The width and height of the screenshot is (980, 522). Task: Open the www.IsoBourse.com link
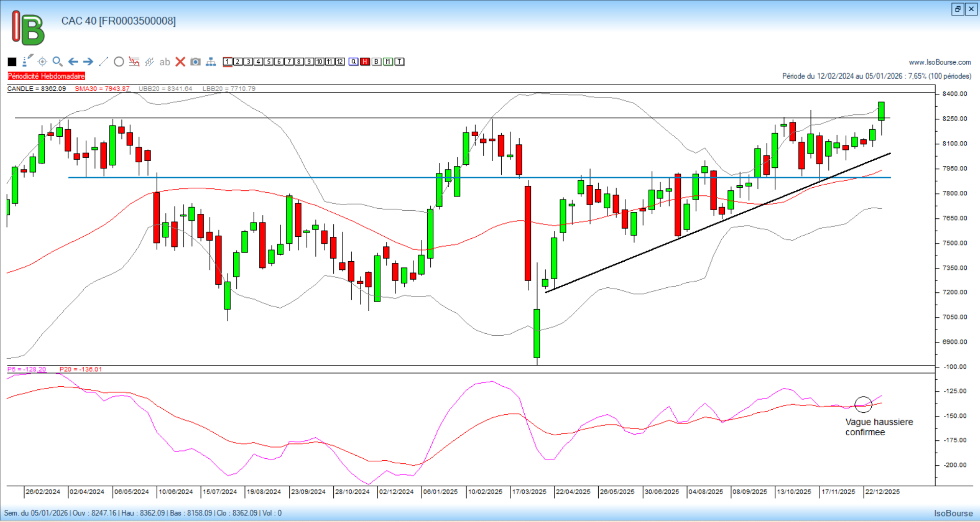[x=940, y=62]
